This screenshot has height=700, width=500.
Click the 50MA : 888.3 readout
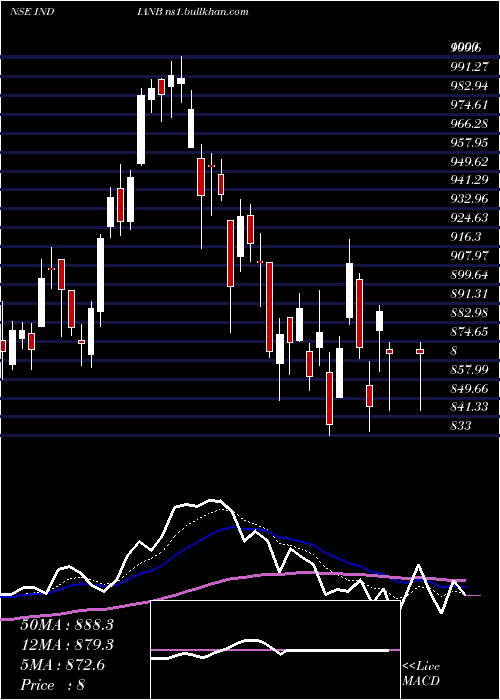[x=66, y=625]
